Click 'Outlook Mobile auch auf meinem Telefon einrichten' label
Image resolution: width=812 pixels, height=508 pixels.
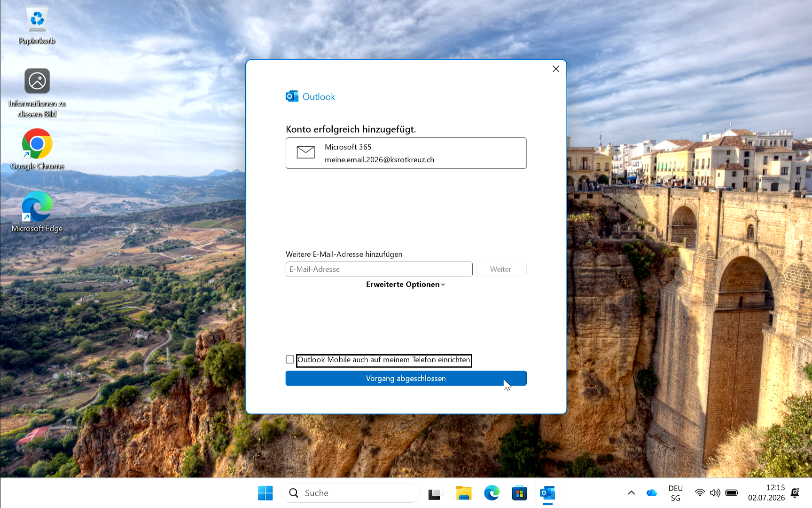point(384,360)
